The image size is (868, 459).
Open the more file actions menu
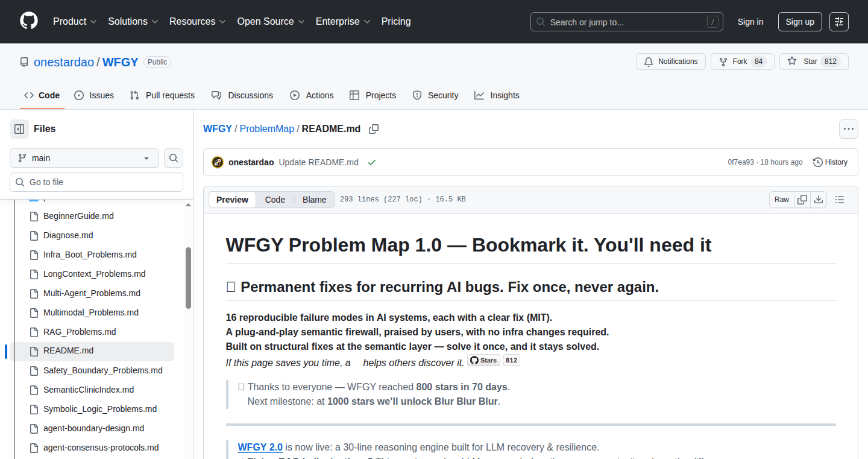coord(849,129)
